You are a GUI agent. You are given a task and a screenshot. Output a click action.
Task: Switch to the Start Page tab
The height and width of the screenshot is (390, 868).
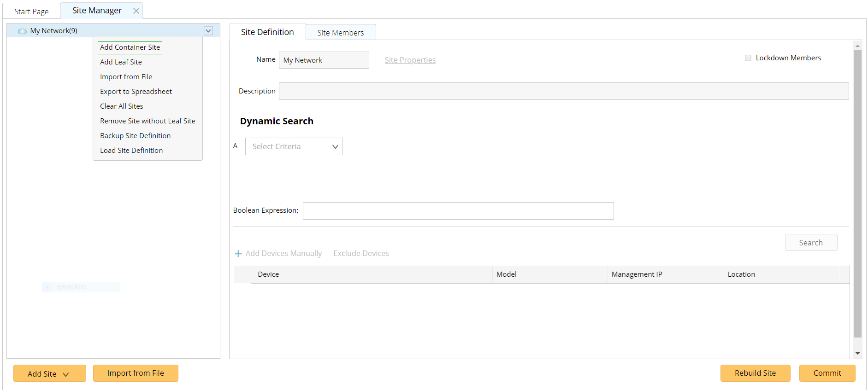coord(31,12)
